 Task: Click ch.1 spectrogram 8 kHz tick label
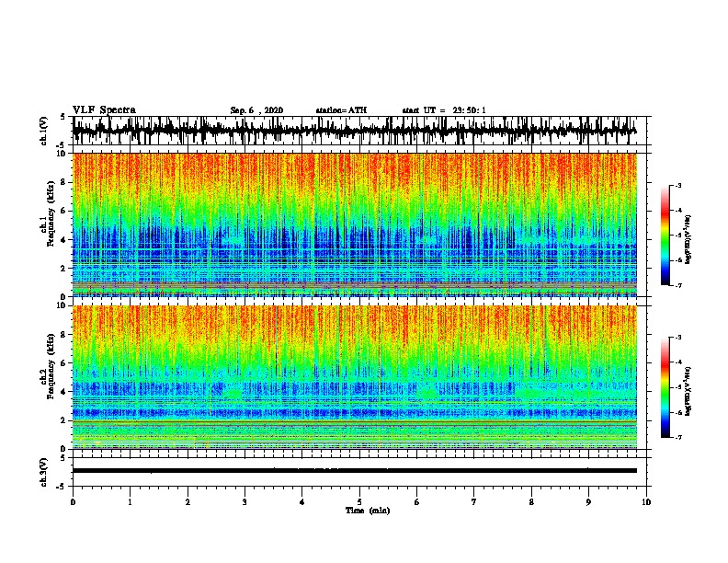point(64,182)
